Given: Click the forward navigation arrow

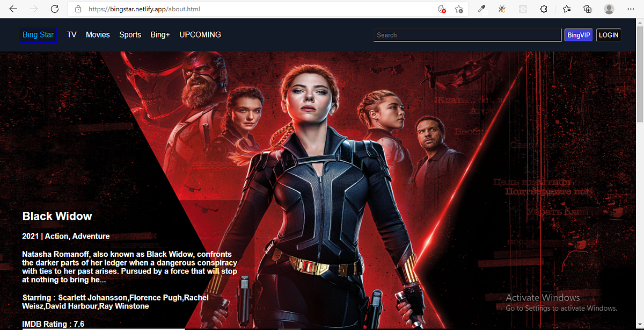Looking at the screenshot, I should (33, 9).
